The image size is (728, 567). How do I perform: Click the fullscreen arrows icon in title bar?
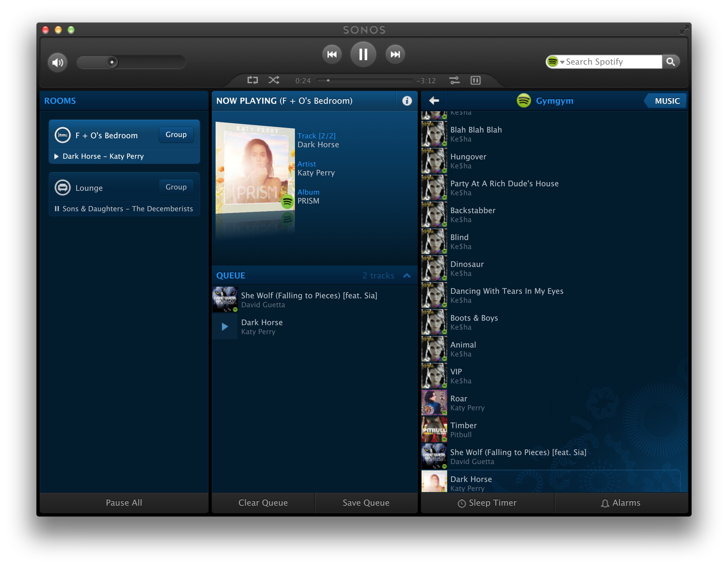point(684,29)
